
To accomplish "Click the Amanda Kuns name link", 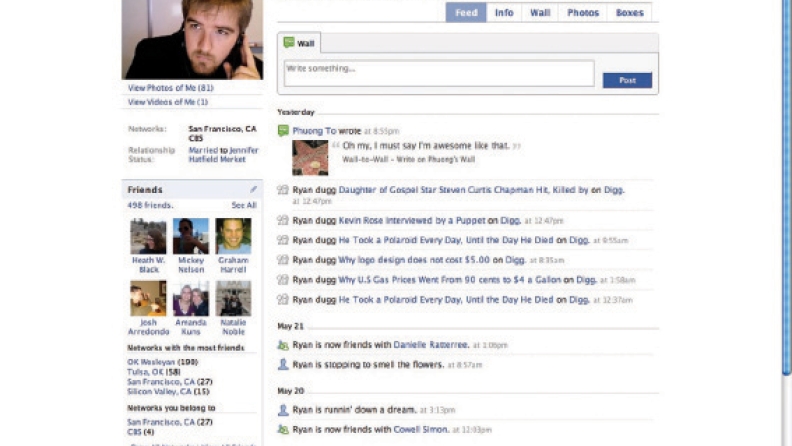I will pyautogui.click(x=191, y=327).
